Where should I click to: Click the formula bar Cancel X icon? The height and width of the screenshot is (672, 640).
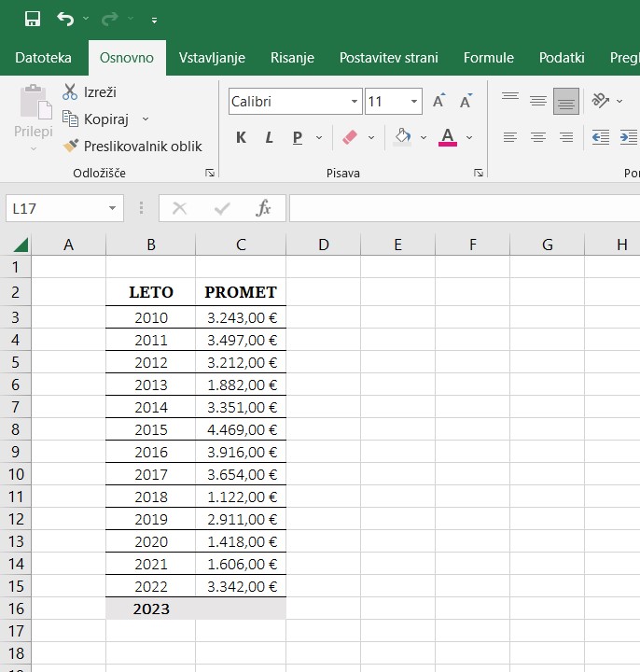(179, 208)
